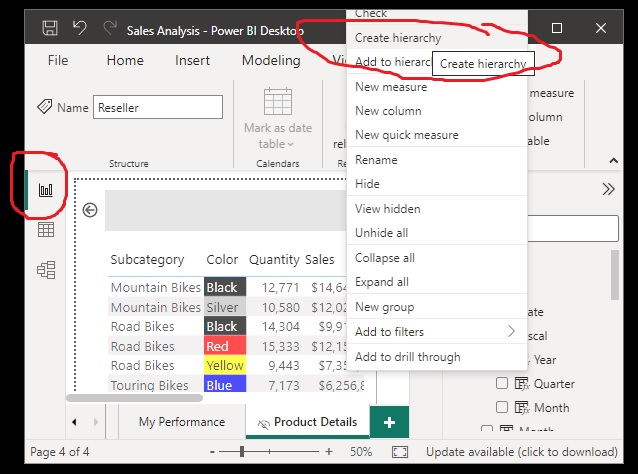Click Mark as date table calendar icon
Screen dimensions: 638x474
(278, 102)
